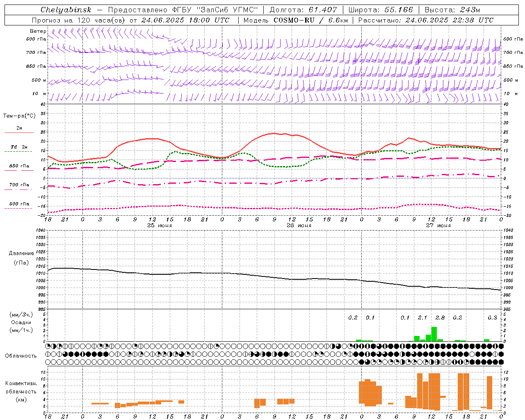
Task: Click the 'Ветер' wind panel label
Action: point(38,31)
